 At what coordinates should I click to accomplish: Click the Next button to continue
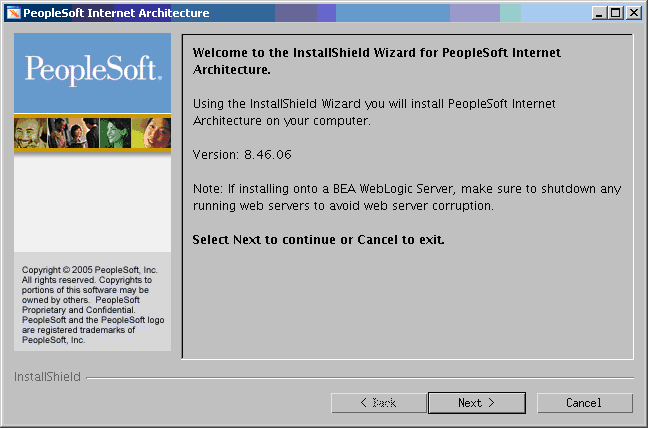click(x=476, y=403)
